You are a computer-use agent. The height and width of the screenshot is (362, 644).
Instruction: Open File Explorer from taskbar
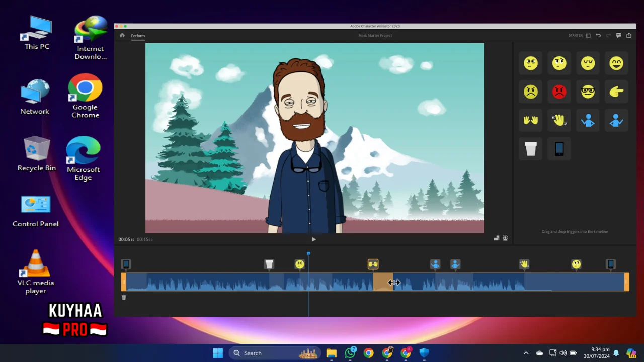tap(331, 353)
